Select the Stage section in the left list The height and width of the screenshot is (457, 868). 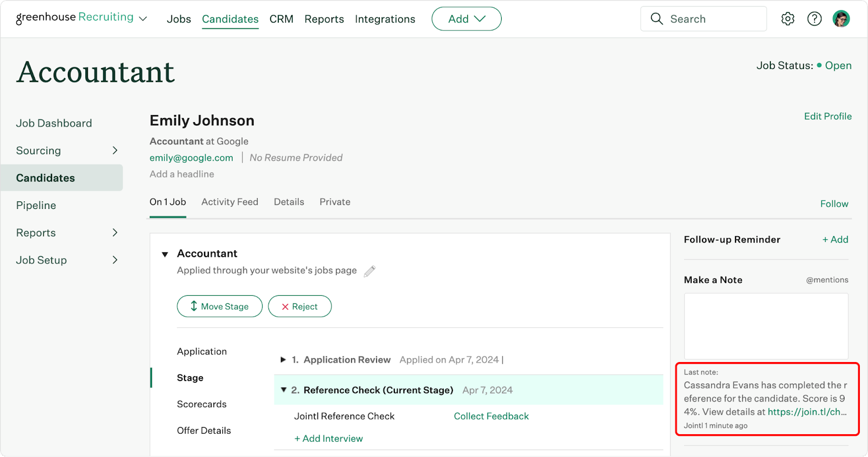(190, 378)
